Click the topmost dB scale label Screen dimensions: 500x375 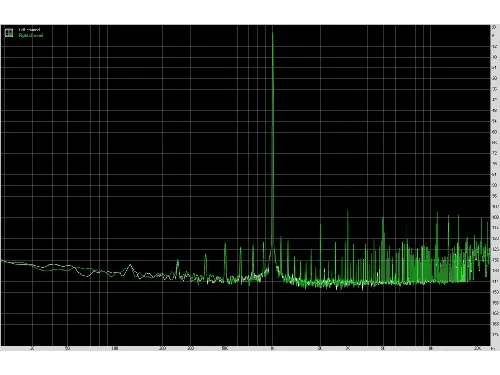point(494,27)
